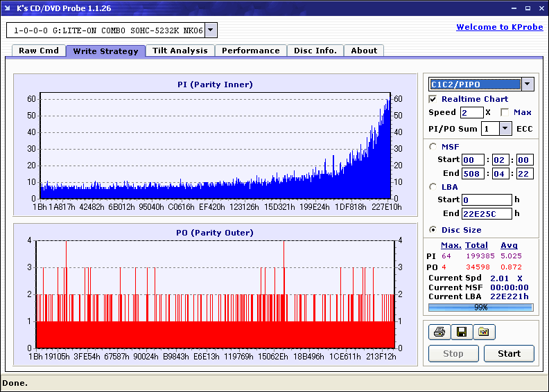Choose the Disc Size radio option

(x=433, y=230)
